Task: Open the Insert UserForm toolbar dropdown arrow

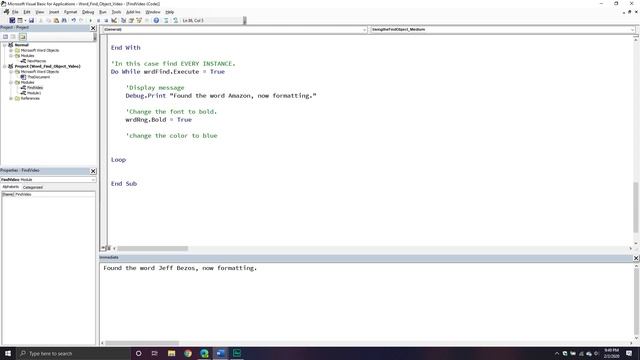Action: [25, 20]
